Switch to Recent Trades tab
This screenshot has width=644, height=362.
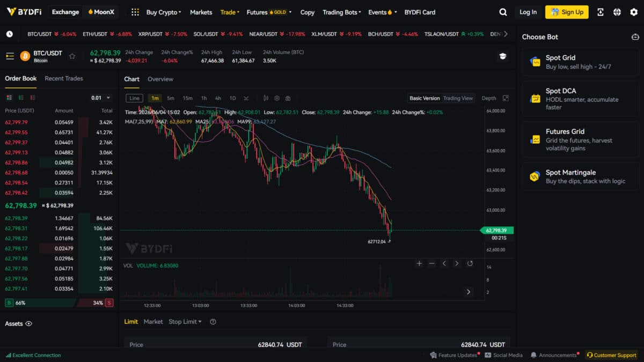coord(64,78)
